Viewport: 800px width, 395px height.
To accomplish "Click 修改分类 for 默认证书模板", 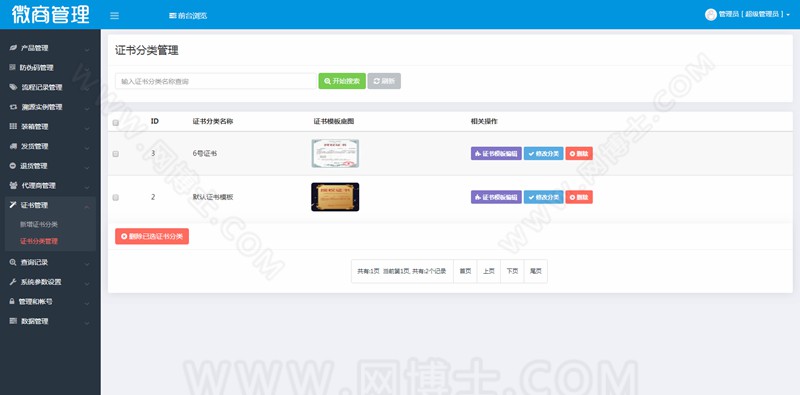I will pos(543,197).
